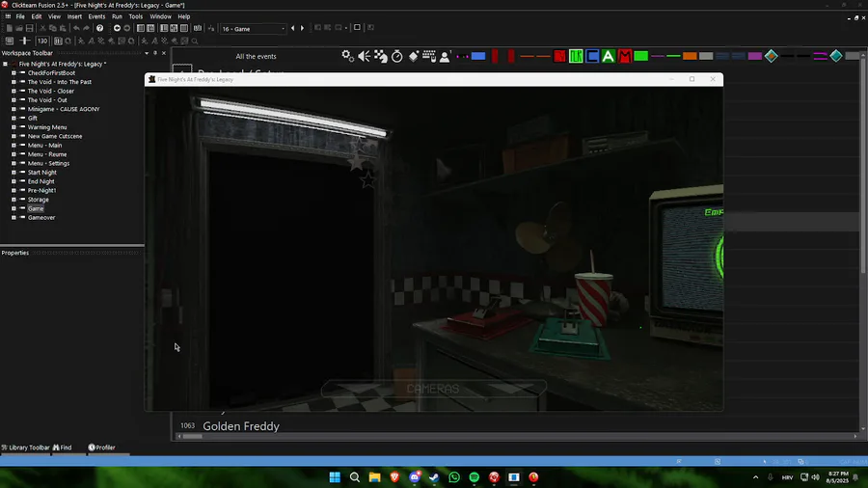
Task: Open the Edit menu
Action: coord(37,16)
